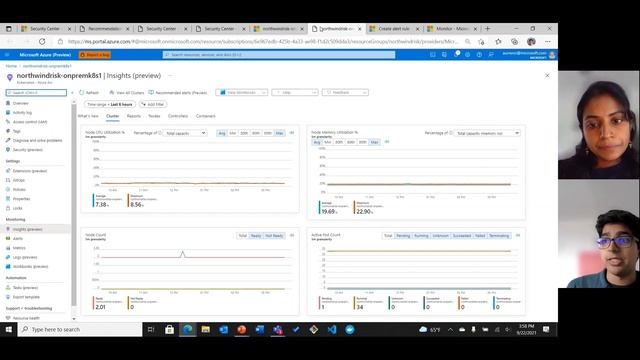Image resolution: width=640 pixels, height=360 pixels.
Task: Toggle Ready on Node Count chart
Action: pos(256,236)
